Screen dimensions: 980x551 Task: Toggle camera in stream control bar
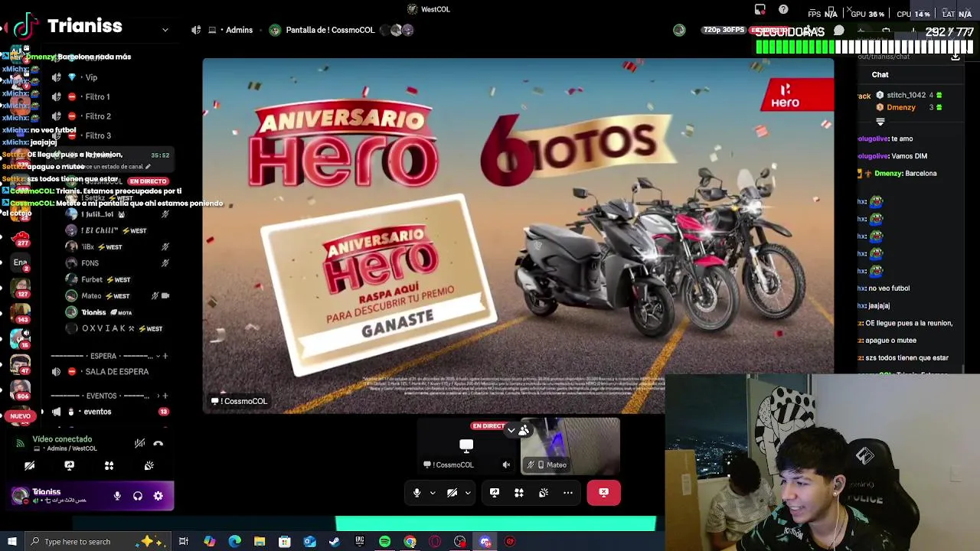pos(452,493)
